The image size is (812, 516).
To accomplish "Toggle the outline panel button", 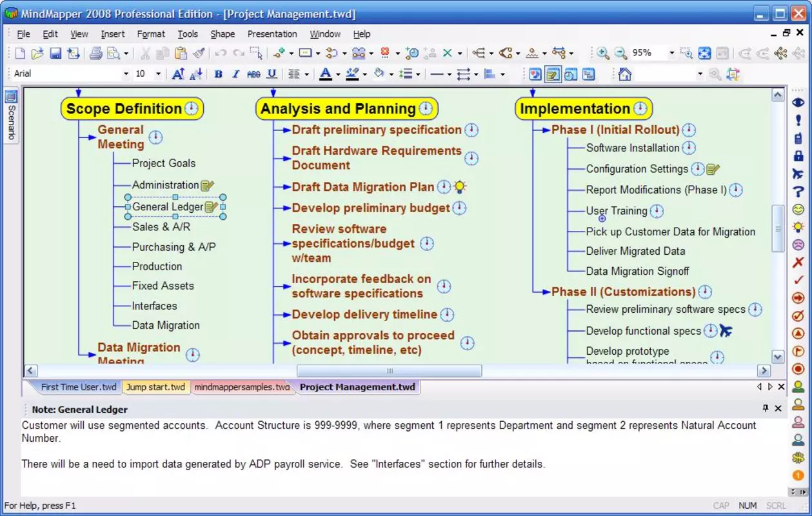I will pyautogui.click(x=588, y=74).
